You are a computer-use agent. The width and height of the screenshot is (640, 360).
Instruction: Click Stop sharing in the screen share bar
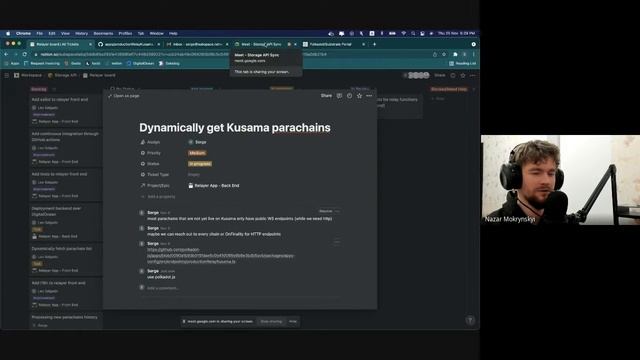click(271, 322)
